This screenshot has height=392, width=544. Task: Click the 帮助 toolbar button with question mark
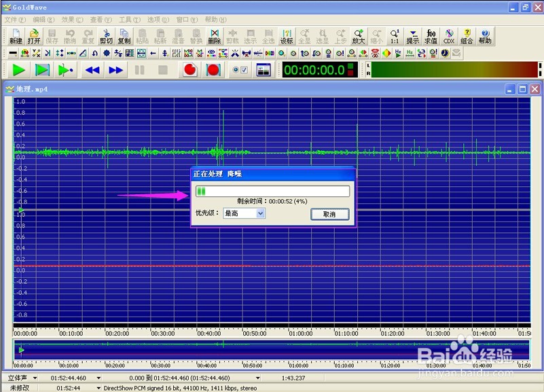(485, 37)
